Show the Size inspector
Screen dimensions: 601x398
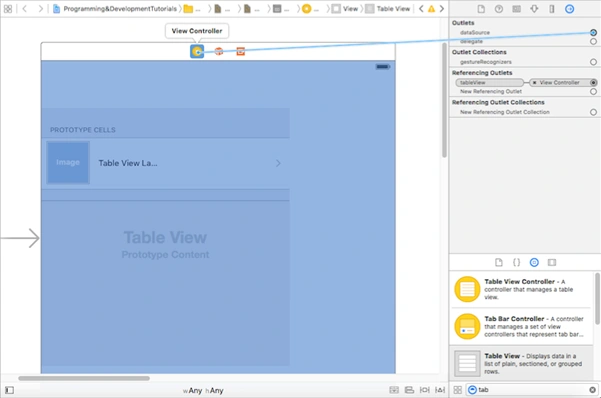[x=552, y=8]
